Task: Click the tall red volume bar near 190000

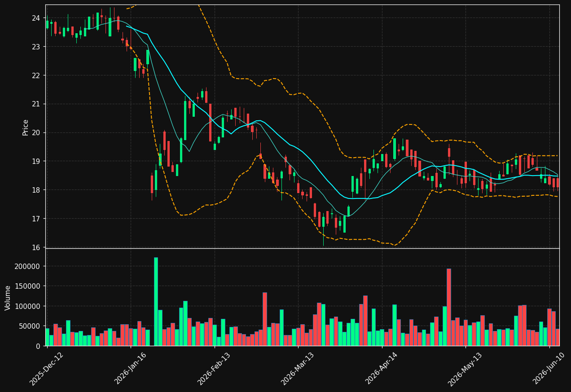Action: [x=449, y=307]
